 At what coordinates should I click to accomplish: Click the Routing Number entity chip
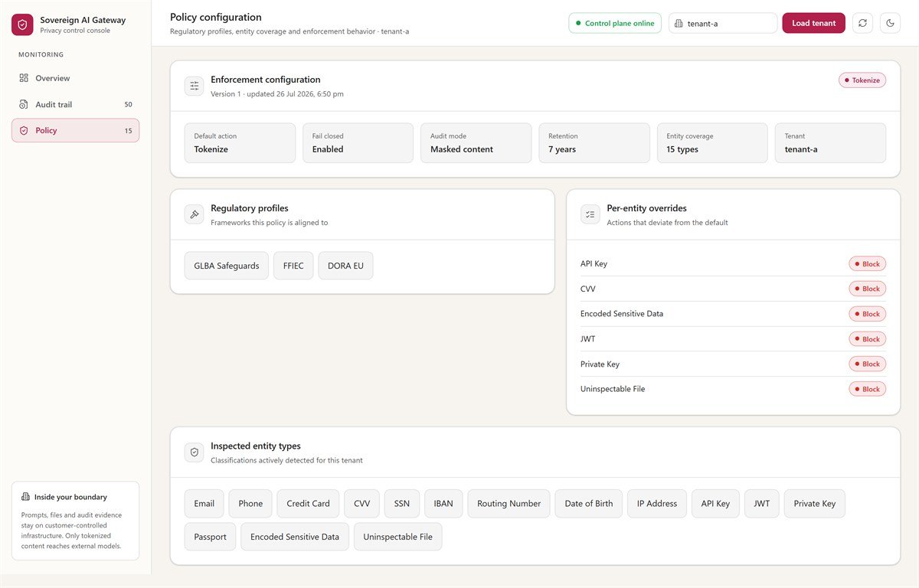[509, 504]
